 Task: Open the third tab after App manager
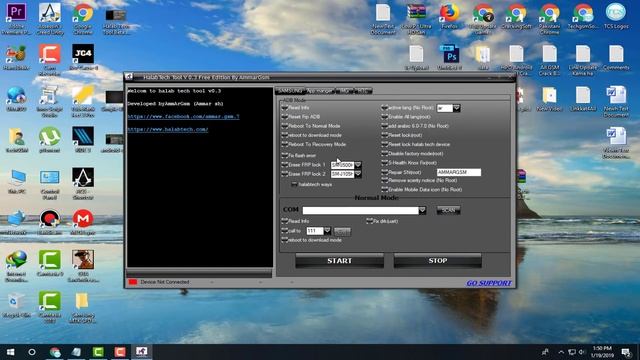344,91
